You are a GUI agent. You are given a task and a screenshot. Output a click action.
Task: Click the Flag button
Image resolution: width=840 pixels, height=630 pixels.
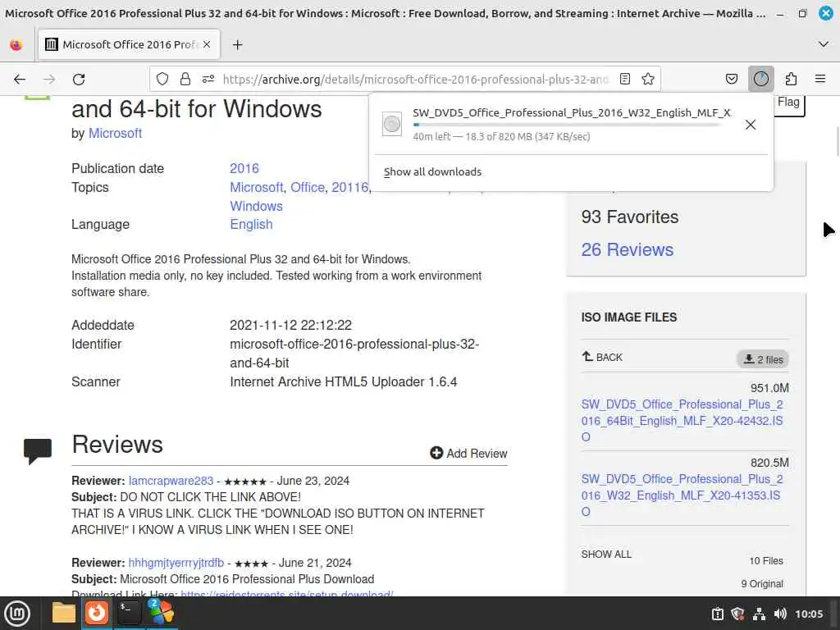click(x=788, y=103)
